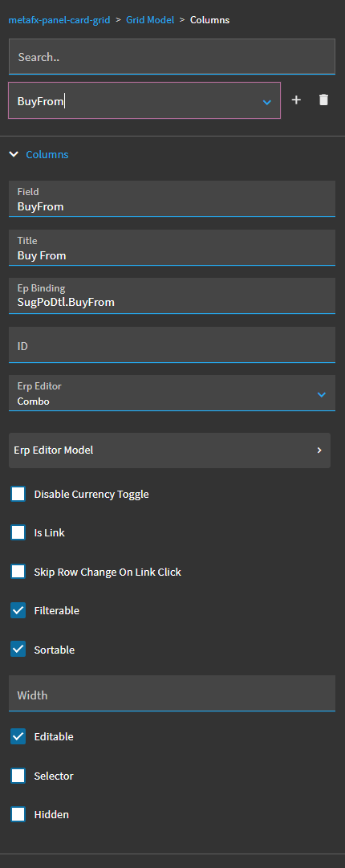Delete the BuyFrom column with trash icon
This screenshot has height=868, width=345.
click(324, 100)
